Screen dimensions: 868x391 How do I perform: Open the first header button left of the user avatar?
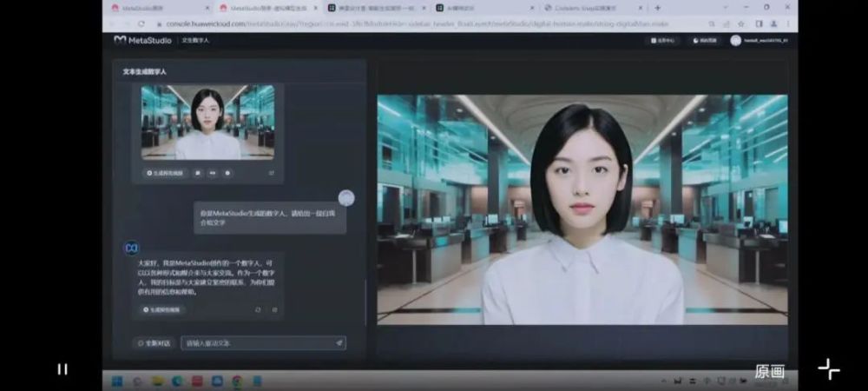tap(662, 41)
